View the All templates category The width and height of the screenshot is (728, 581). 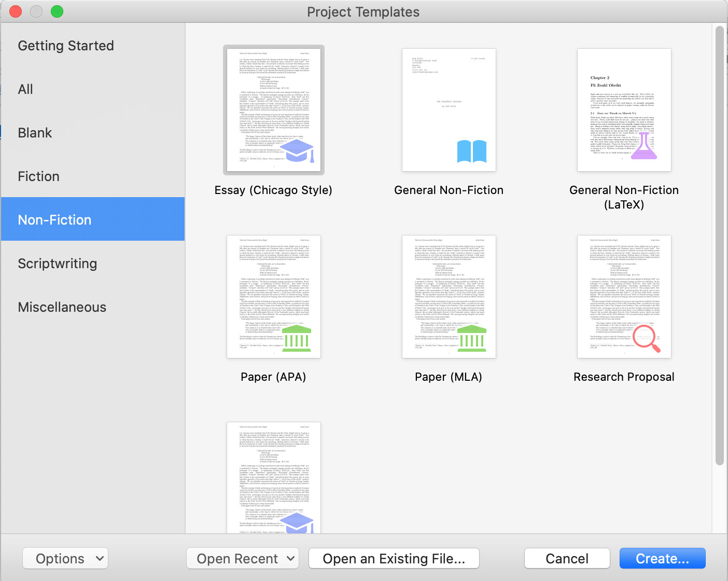(x=25, y=89)
